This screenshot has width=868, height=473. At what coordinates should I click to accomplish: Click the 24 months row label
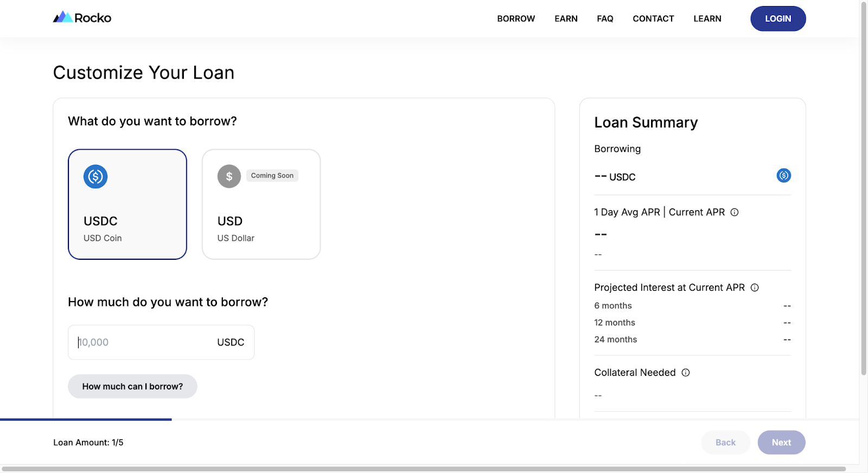tap(616, 340)
